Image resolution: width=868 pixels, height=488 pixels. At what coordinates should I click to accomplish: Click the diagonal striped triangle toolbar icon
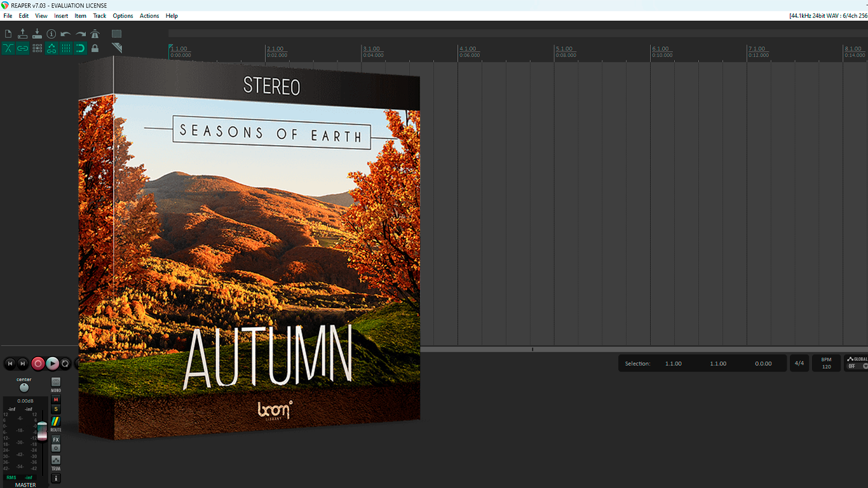(117, 48)
